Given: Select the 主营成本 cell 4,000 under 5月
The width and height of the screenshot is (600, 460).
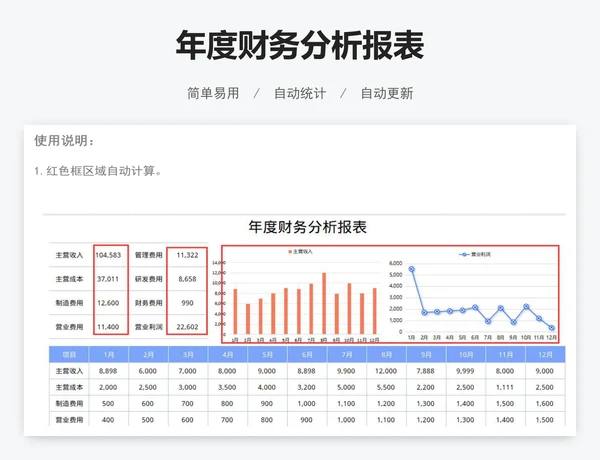Looking at the screenshot, I should (x=267, y=387).
